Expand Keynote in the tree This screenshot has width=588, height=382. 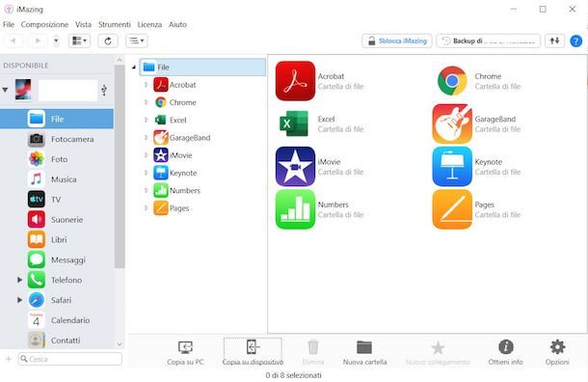pos(147,173)
